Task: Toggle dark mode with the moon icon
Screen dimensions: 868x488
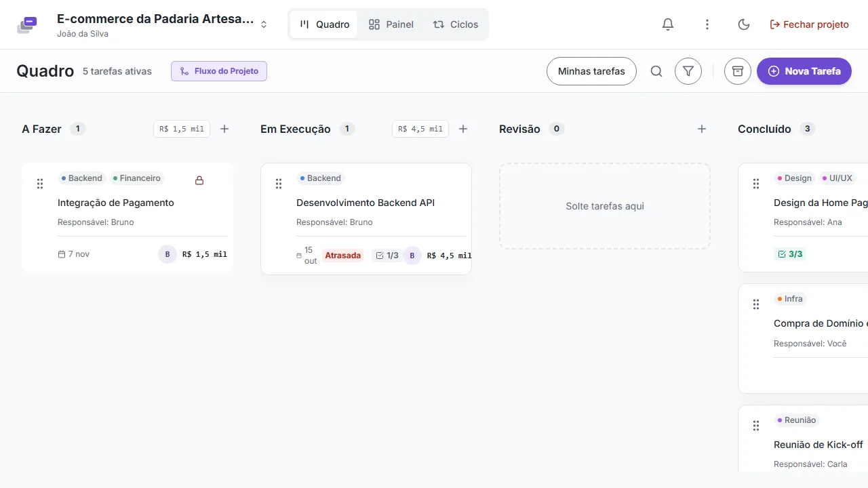Action: [744, 24]
